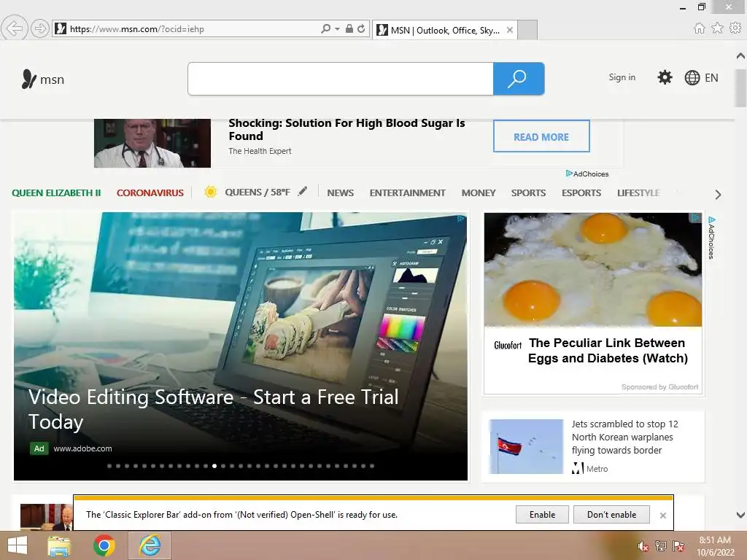Submit search with blue magnifier button
Viewport: 747px width, 560px height.
[519, 79]
